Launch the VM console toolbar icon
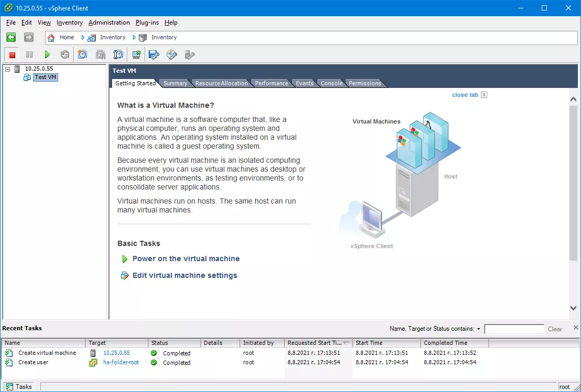The image size is (581, 392). (136, 55)
